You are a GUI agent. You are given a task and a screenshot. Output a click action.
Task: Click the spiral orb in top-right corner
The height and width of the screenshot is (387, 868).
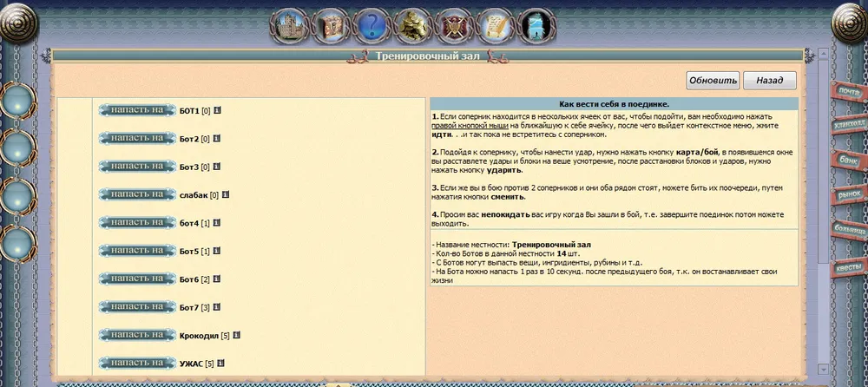pos(851,23)
